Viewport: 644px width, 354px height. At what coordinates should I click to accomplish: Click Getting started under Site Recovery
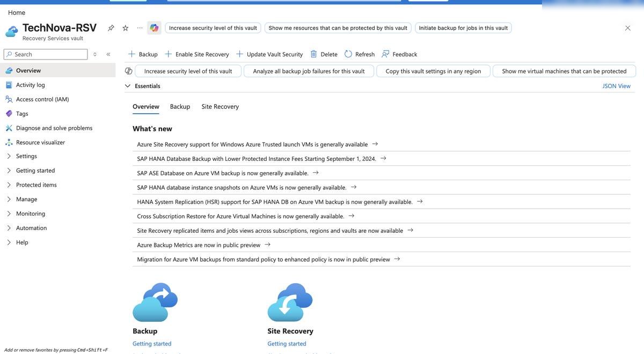pos(287,344)
